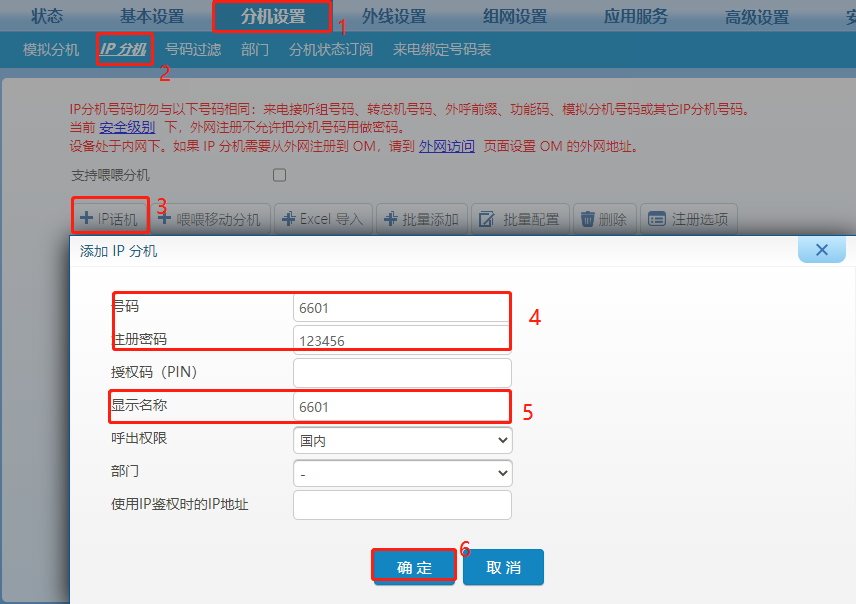The width and height of the screenshot is (856, 604).
Task: Click the 授权码 (PIN) input field
Action: 402,373
